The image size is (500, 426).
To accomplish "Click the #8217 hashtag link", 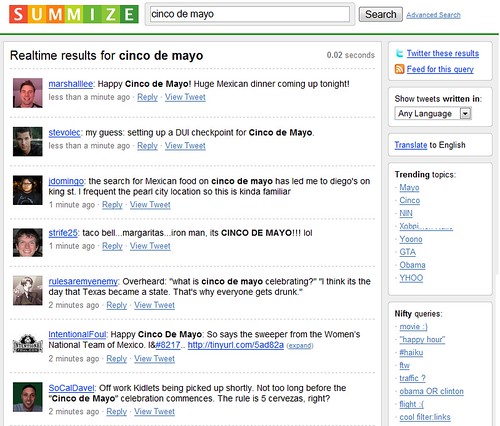I will [x=168, y=345].
